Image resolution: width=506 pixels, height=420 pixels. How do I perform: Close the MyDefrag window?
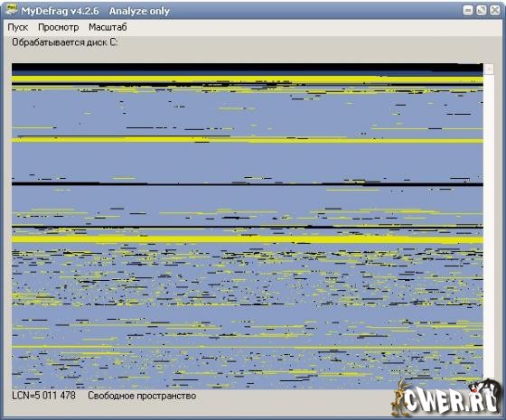[495, 10]
